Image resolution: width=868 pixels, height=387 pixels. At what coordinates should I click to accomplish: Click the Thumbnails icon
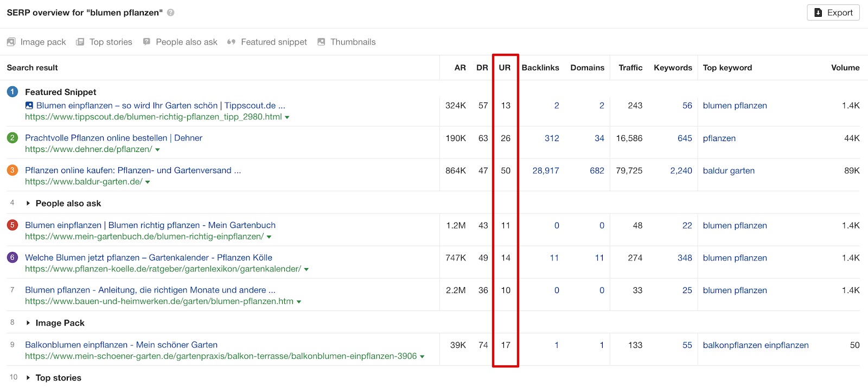tap(321, 42)
